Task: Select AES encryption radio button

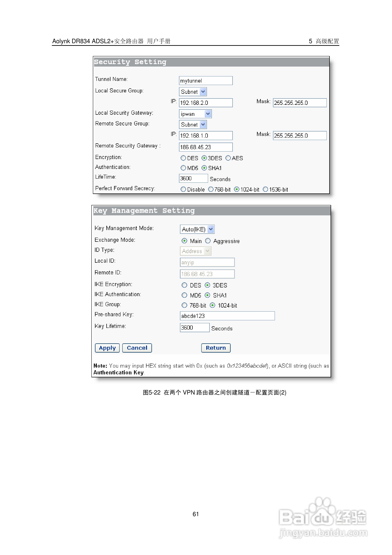Action: click(228, 158)
